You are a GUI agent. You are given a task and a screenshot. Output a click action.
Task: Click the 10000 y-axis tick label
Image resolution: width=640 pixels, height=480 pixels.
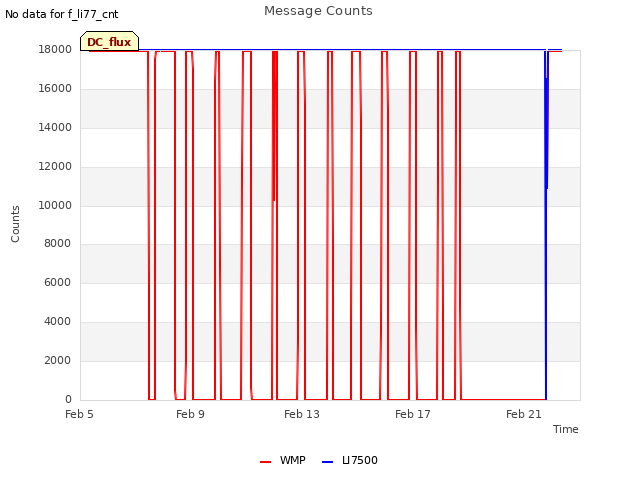tap(55, 205)
